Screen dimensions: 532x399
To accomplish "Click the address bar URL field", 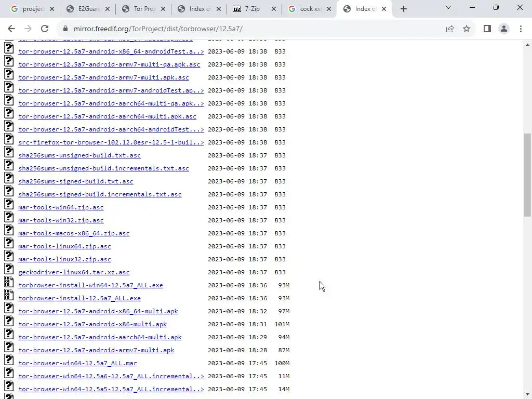I will pyautogui.click(x=251, y=29).
